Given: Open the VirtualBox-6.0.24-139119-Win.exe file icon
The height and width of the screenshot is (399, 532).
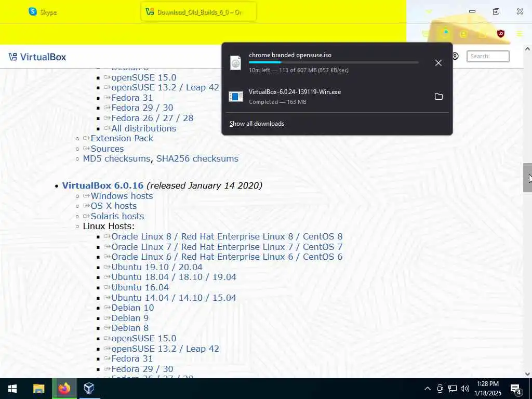Looking at the screenshot, I should coord(236,96).
